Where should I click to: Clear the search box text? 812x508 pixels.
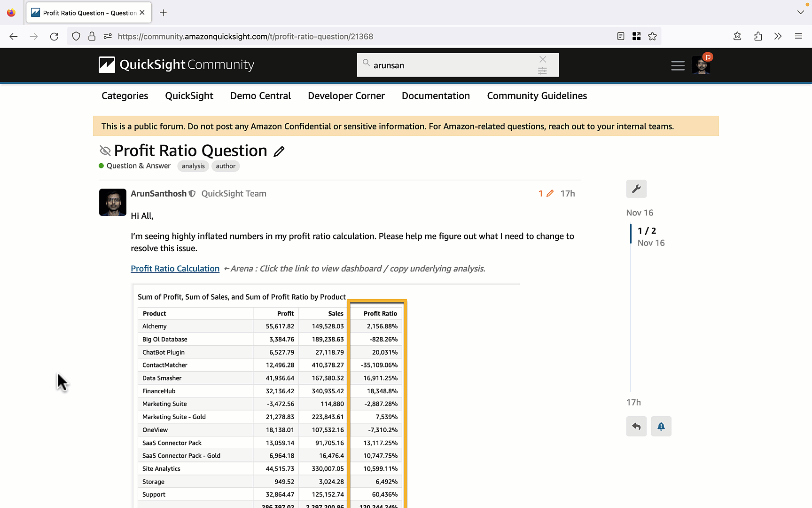(543, 59)
